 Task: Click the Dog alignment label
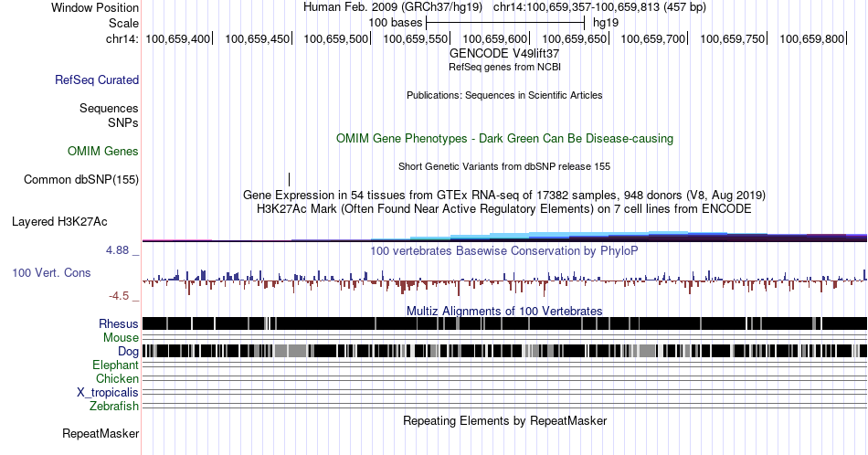129,352
